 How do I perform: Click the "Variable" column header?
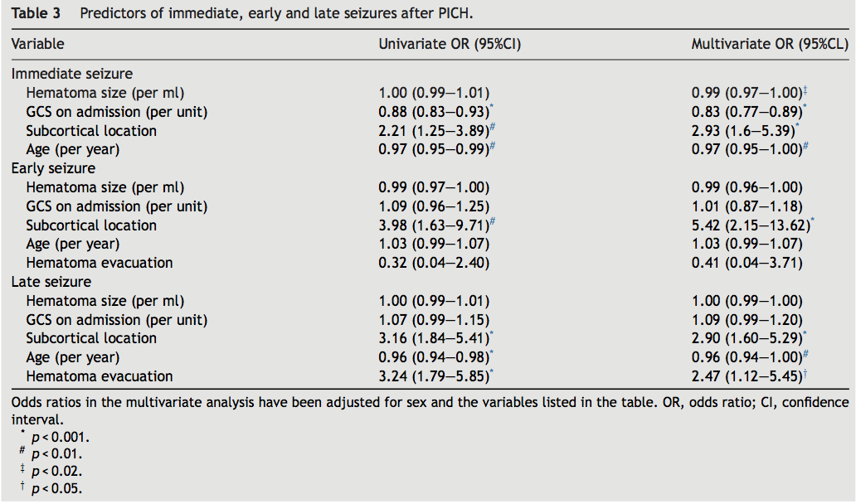click(x=37, y=44)
